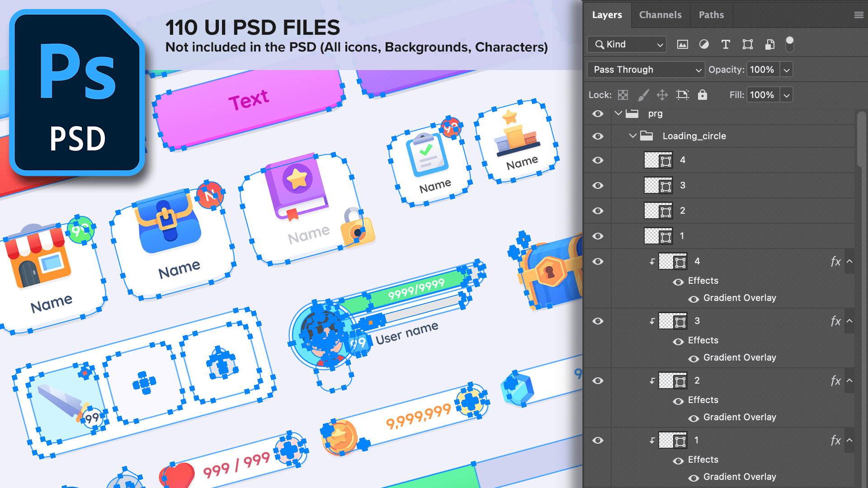This screenshot has height=488, width=868.
Task: Open the Pass Through blend mode dropdown
Action: click(x=646, y=70)
